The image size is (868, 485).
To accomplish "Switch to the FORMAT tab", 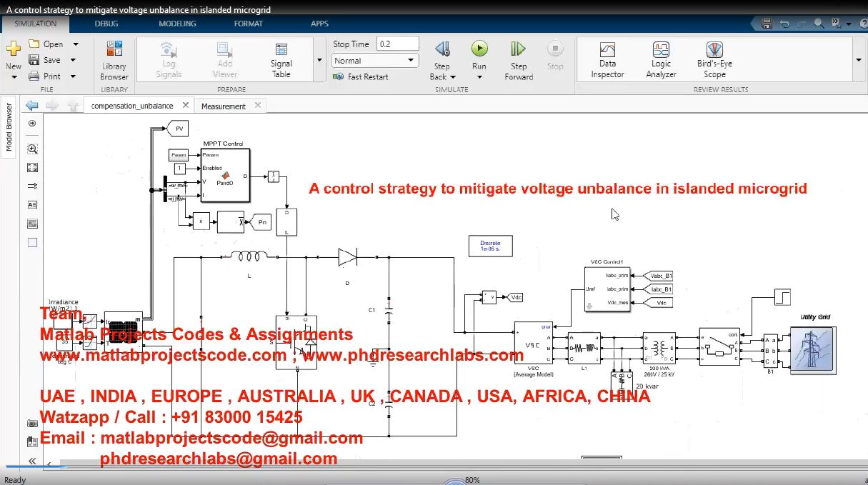I will [249, 24].
